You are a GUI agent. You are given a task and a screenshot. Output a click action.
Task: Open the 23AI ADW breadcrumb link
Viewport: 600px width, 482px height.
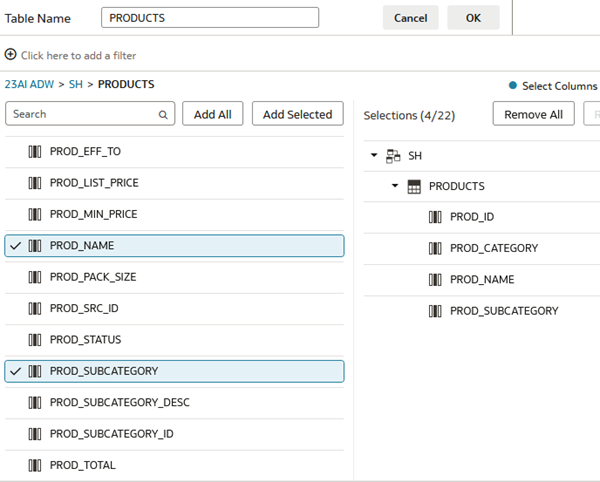pyautogui.click(x=31, y=85)
